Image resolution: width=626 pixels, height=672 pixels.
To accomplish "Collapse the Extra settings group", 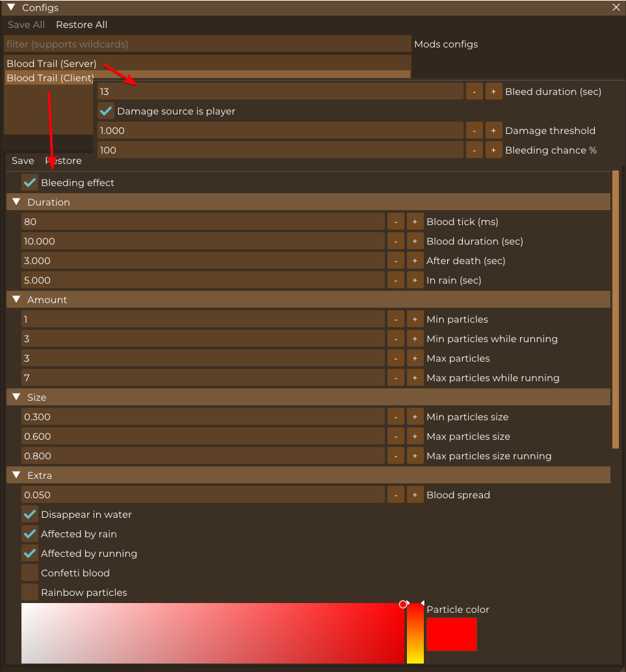I will point(17,476).
